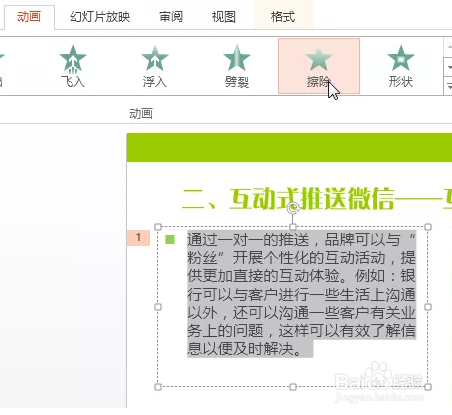Switch to the 动画 ribbon tab
This screenshot has width=452, height=415.
pos(29,17)
